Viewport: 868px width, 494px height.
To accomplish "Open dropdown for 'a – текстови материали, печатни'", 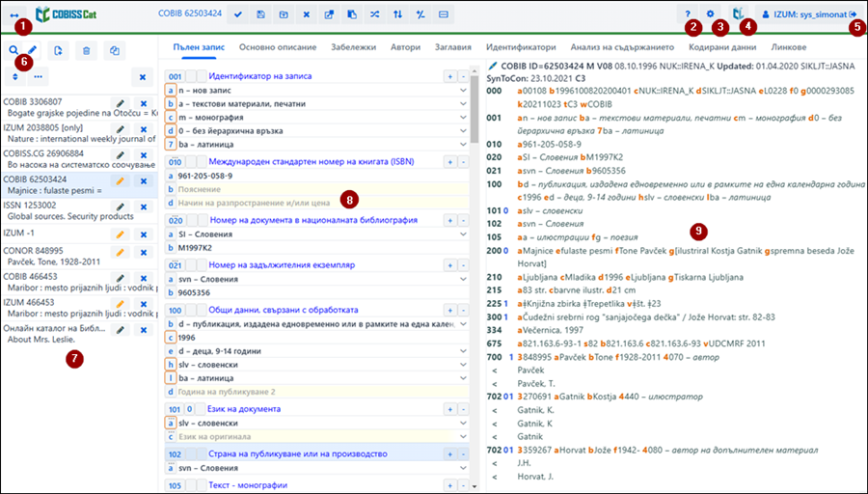I will click(463, 103).
